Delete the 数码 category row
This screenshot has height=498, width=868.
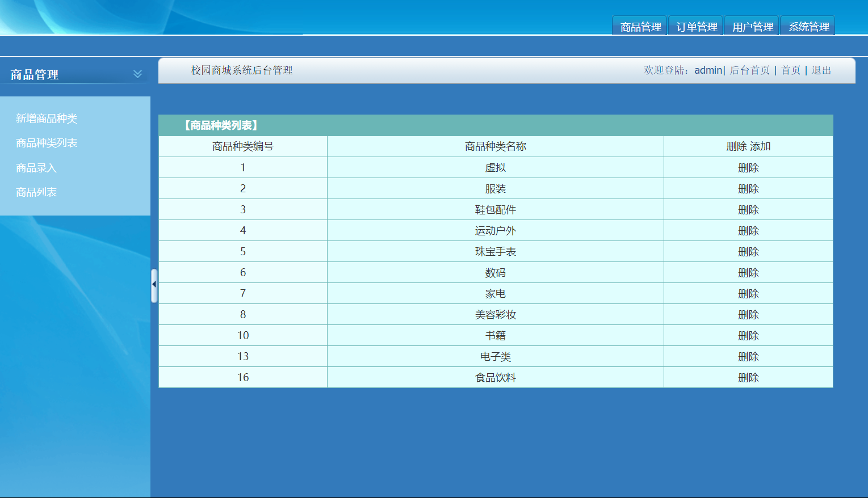pos(748,273)
